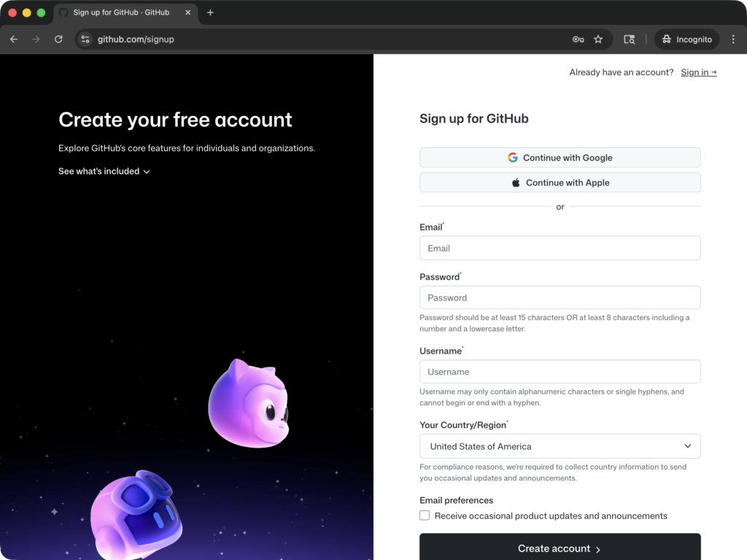This screenshot has height=560, width=747.
Task: Follow the Sign in link
Action: coord(697,72)
